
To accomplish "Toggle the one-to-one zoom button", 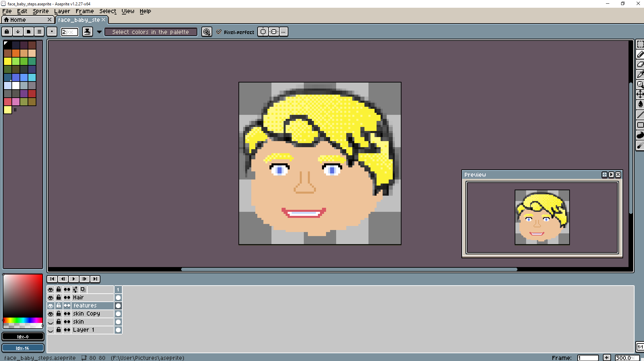I will [640, 347].
